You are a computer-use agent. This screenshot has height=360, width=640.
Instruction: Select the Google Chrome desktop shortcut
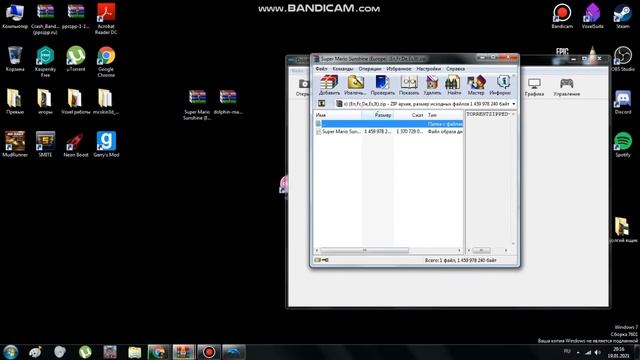coord(106,62)
